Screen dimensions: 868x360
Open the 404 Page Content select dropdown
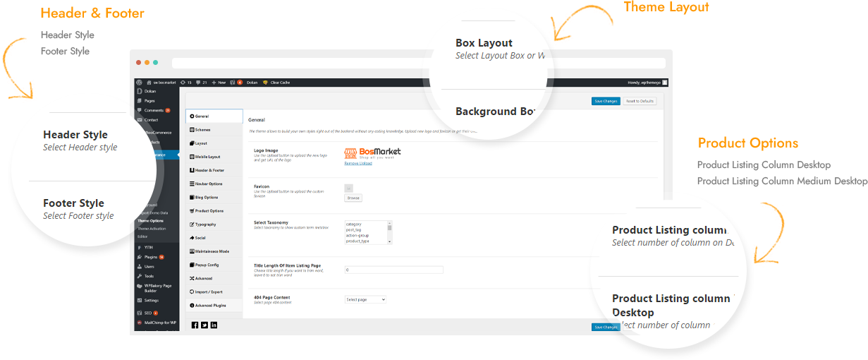click(365, 299)
